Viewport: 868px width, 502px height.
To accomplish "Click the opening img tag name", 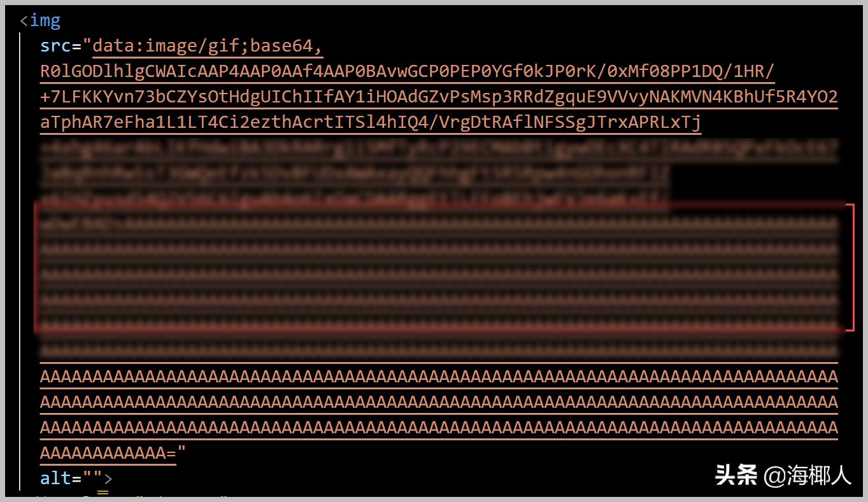I will pyautogui.click(x=45, y=20).
